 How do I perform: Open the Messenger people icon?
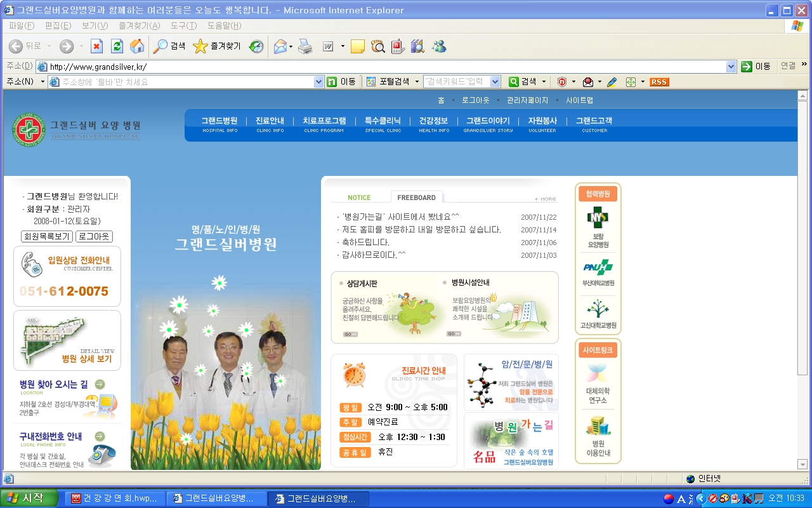coord(438,46)
